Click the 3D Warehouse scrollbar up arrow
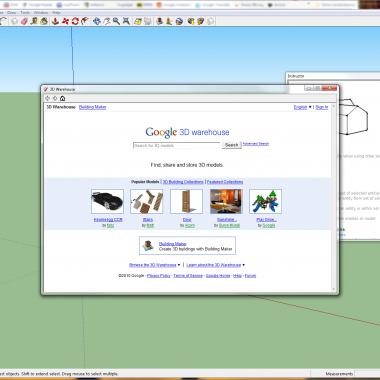This screenshot has width=380, height=380. [x=333, y=106]
